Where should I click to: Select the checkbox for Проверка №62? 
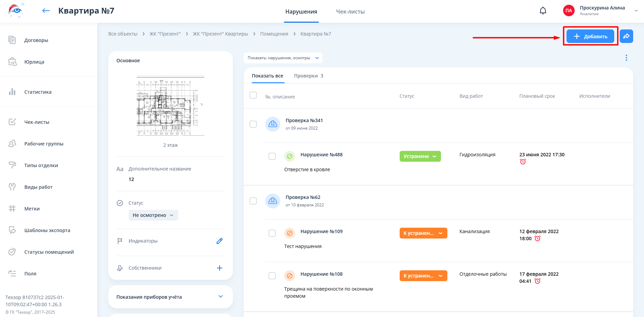pyautogui.click(x=253, y=201)
